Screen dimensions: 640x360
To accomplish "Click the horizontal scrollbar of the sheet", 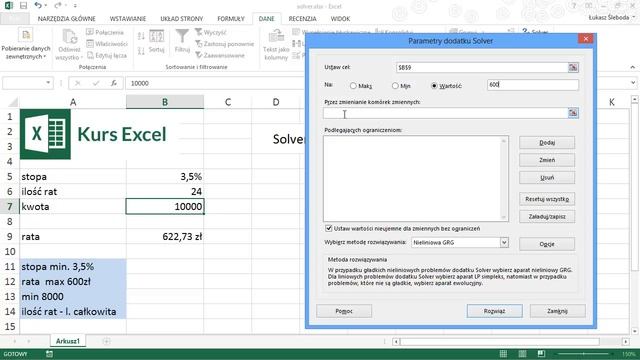I will (499, 341).
